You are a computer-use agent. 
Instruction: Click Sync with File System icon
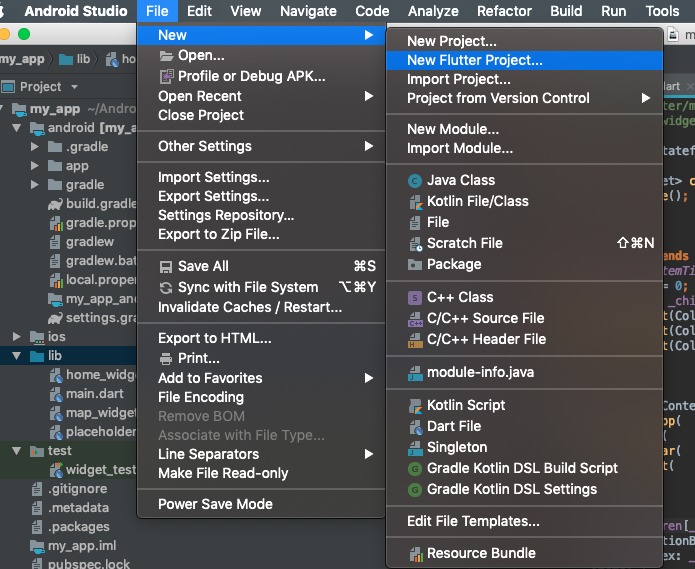[x=166, y=288]
